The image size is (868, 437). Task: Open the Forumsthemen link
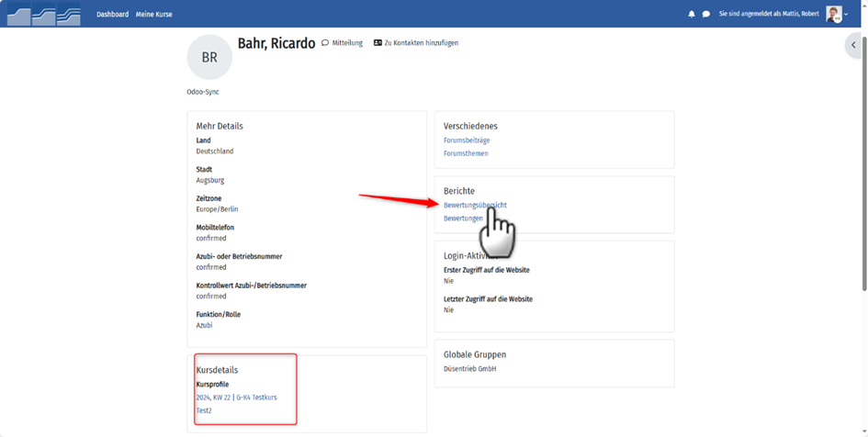tap(466, 153)
